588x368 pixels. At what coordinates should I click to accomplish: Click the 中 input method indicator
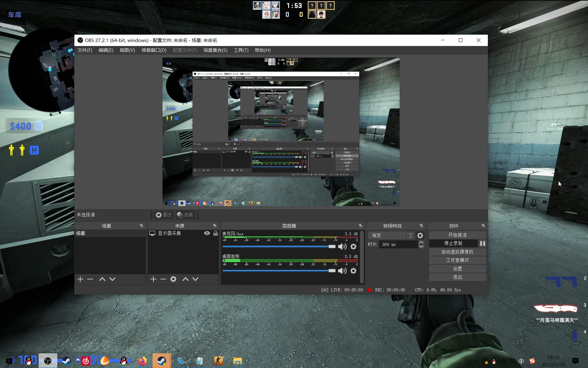[x=521, y=361]
